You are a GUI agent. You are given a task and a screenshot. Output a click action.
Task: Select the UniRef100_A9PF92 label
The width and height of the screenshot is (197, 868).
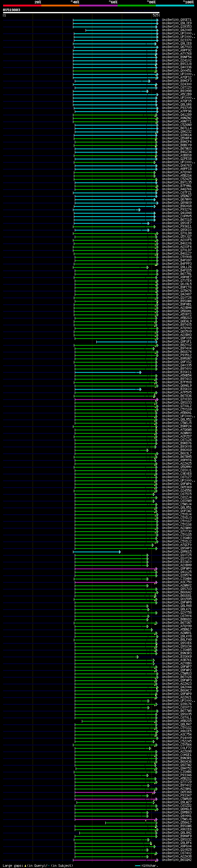176,50
